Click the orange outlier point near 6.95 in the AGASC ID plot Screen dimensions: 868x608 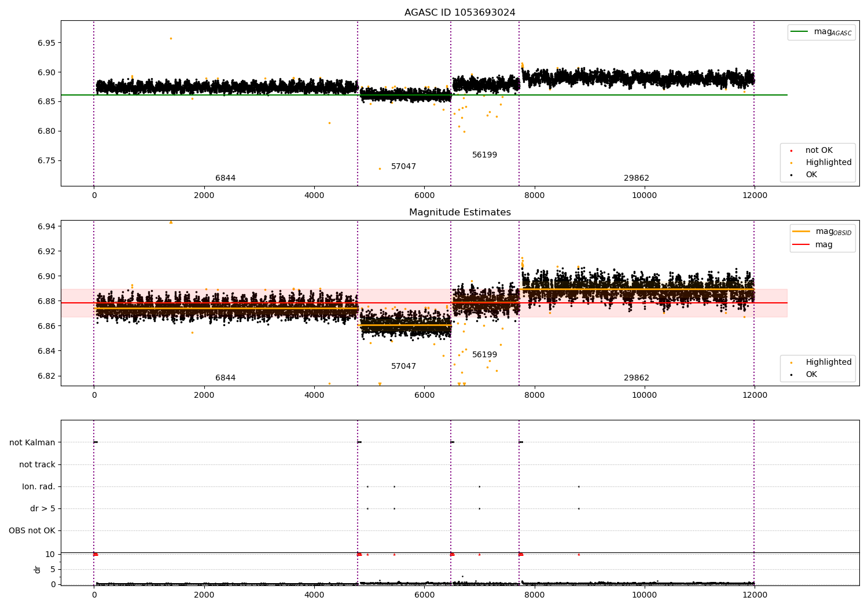(x=171, y=38)
